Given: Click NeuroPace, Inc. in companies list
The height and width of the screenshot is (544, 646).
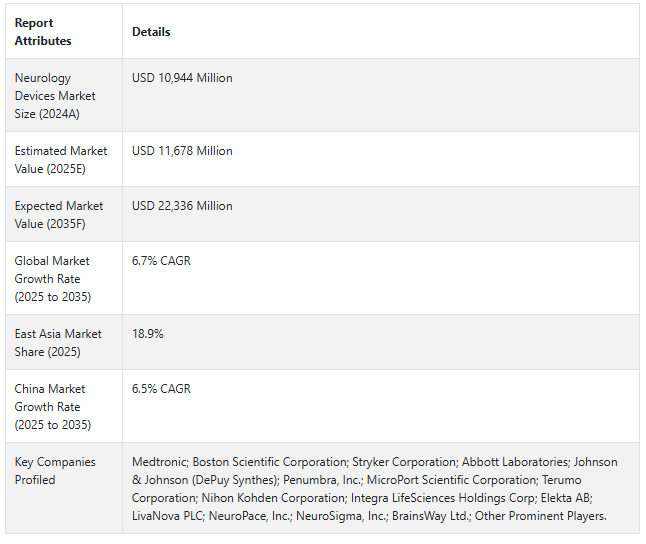Looking at the screenshot, I should click(250, 516).
